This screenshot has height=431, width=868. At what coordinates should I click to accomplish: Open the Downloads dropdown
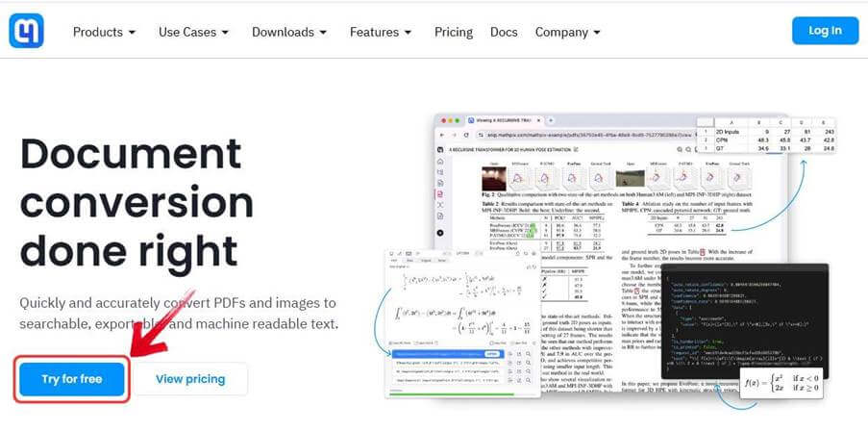click(x=289, y=32)
